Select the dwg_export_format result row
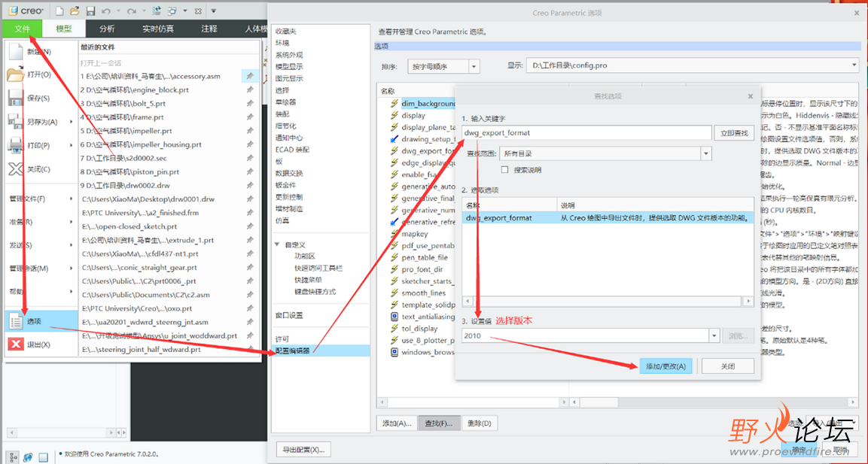Viewport: 868px width, 464px height. click(608, 218)
